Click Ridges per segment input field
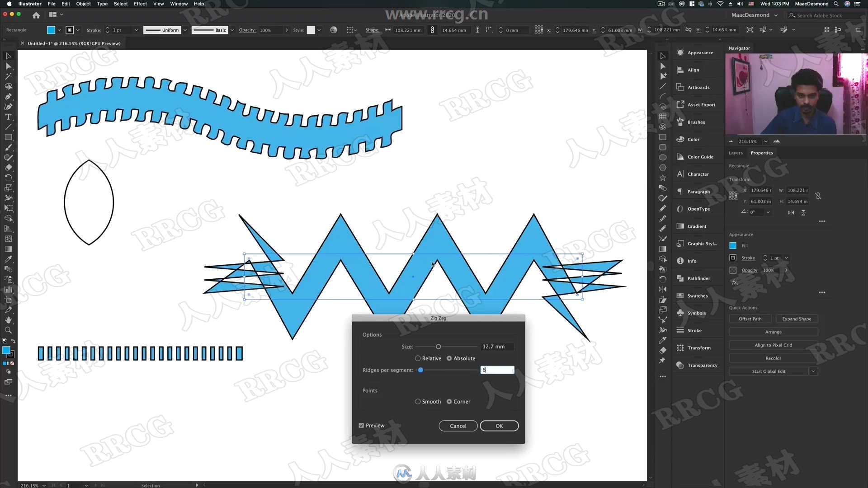 tap(497, 370)
